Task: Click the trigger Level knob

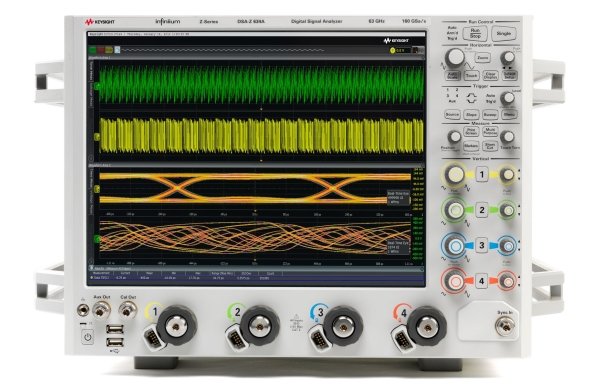Action: click(508, 98)
